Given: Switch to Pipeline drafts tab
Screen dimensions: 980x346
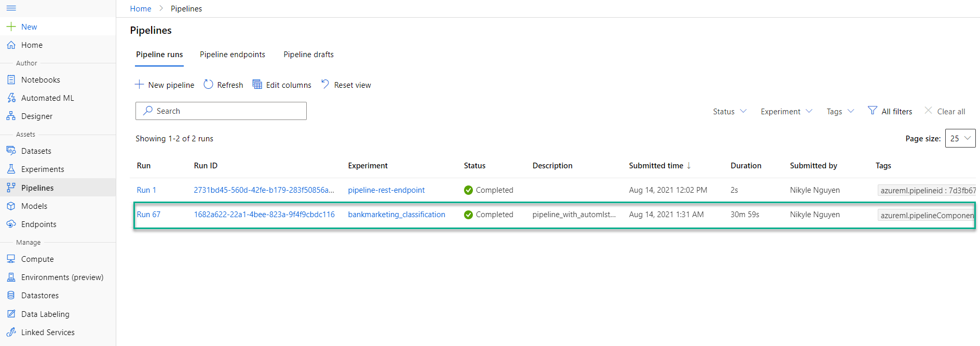Looking at the screenshot, I should click(x=308, y=55).
